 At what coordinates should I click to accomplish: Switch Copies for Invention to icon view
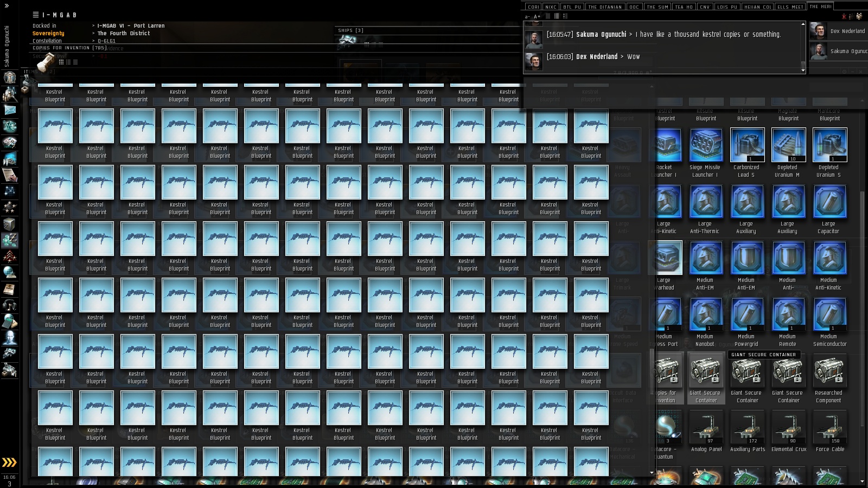click(x=61, y=62)
